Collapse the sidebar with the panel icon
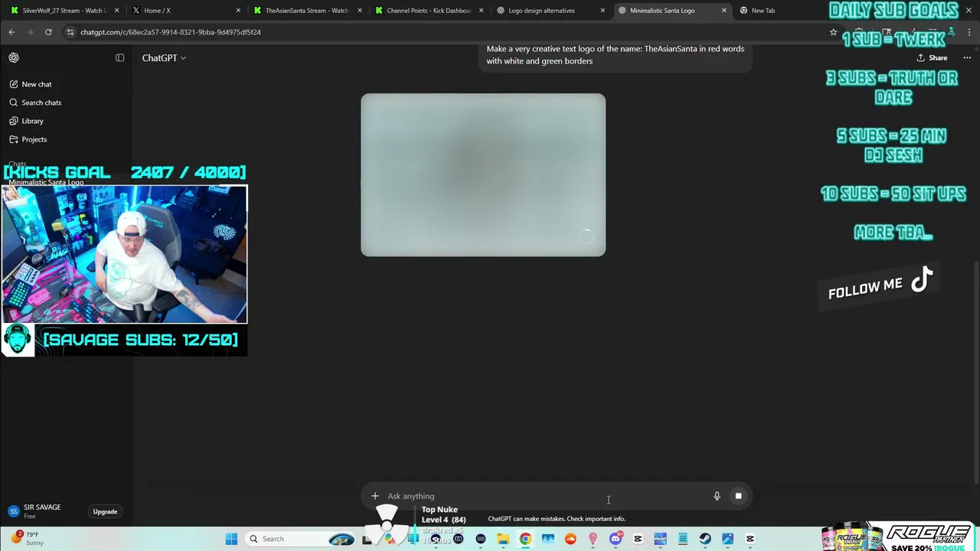The image size is (980, 551). click(x=119, y=57)
